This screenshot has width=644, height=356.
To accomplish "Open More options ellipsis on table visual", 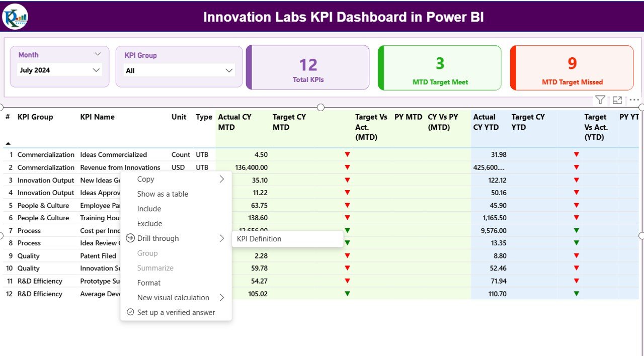I will [x=634, y=100].
